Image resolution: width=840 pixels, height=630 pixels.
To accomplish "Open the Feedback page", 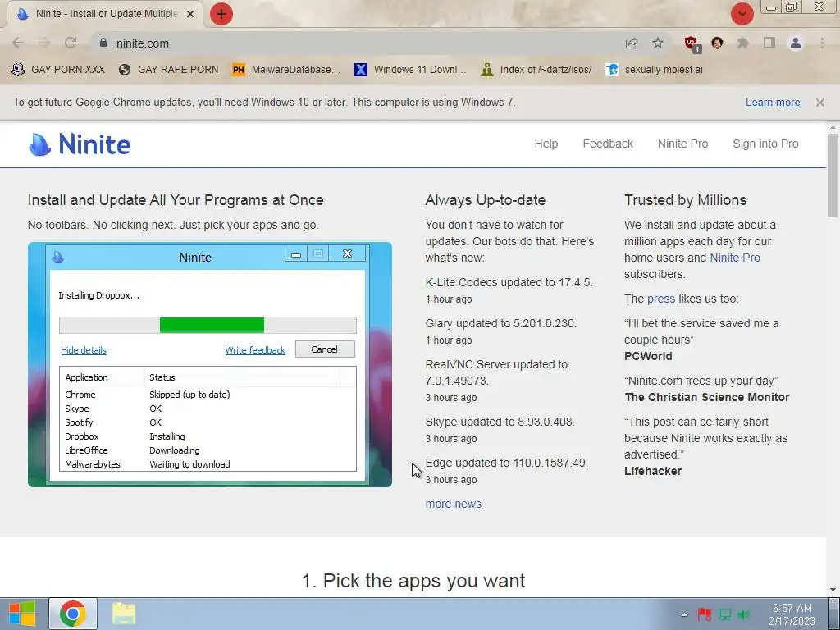I will [x=608, y=144].
